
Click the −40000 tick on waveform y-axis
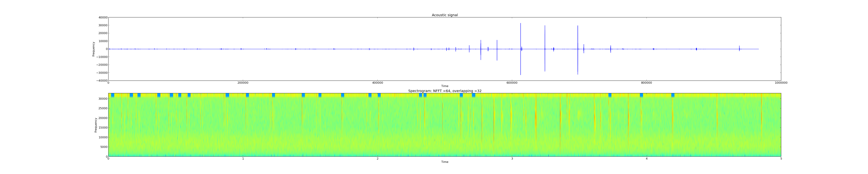102,81
